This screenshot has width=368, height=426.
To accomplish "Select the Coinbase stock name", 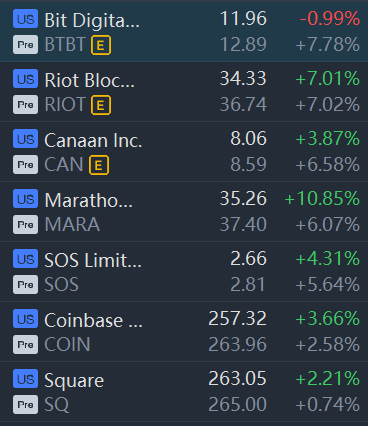I will tap(93, 320).
